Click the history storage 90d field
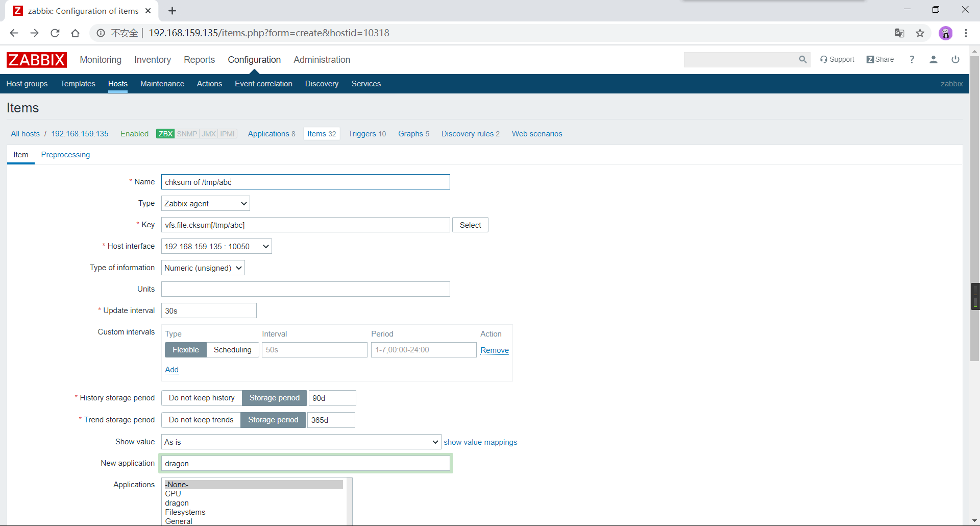Image resolution: width=980 pixels, height=526 pixels. (x=332, y=398)
